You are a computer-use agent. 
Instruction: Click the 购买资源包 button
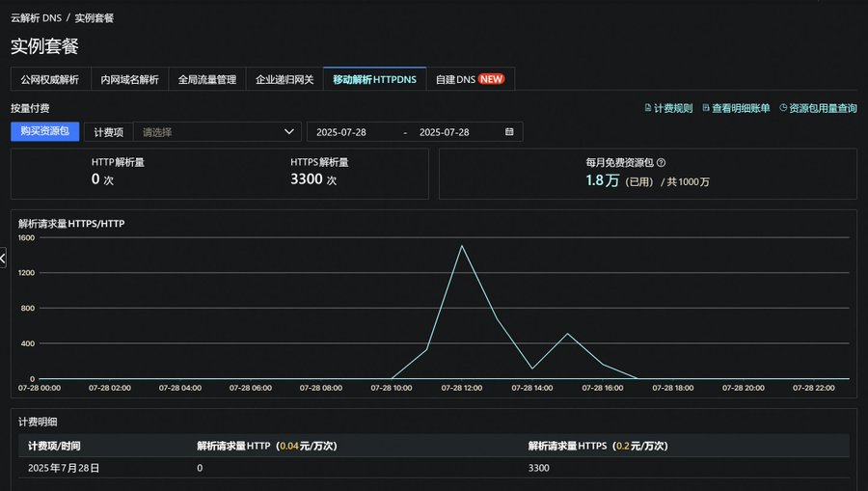[44, 131]
